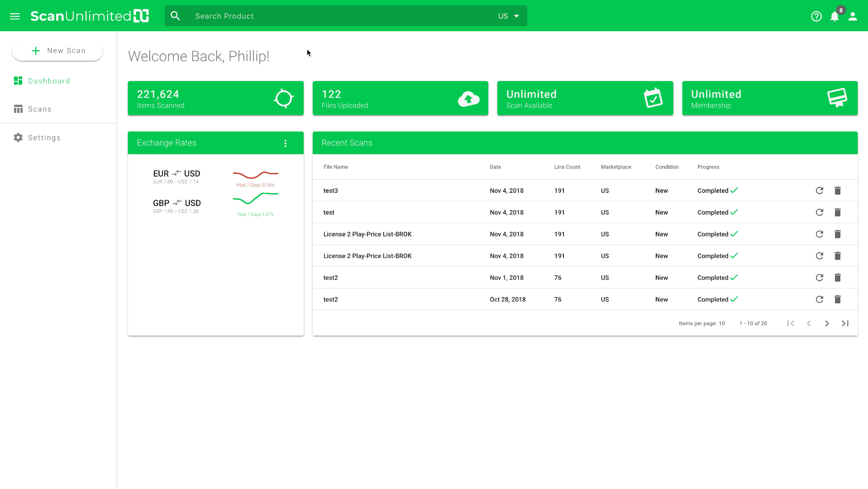868x489 pixels.
Task: Open the user account icon
Action: point(853,16)
